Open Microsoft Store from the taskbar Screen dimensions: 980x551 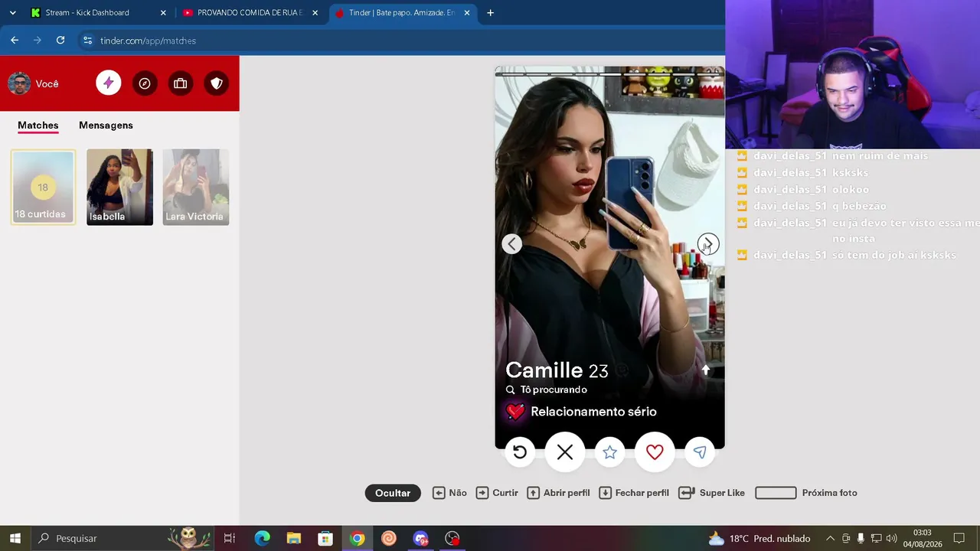pyautogui.click(x=325, y=539)
